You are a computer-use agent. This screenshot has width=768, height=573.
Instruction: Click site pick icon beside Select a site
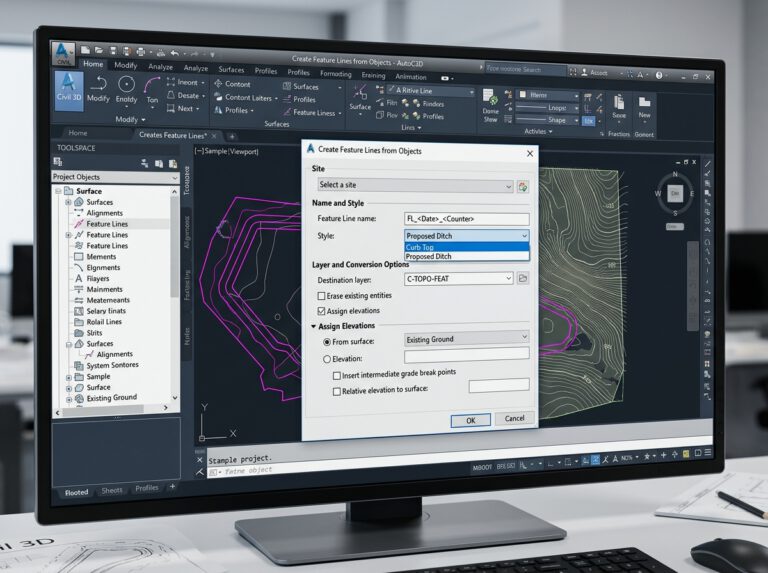(x=523, y=187)
